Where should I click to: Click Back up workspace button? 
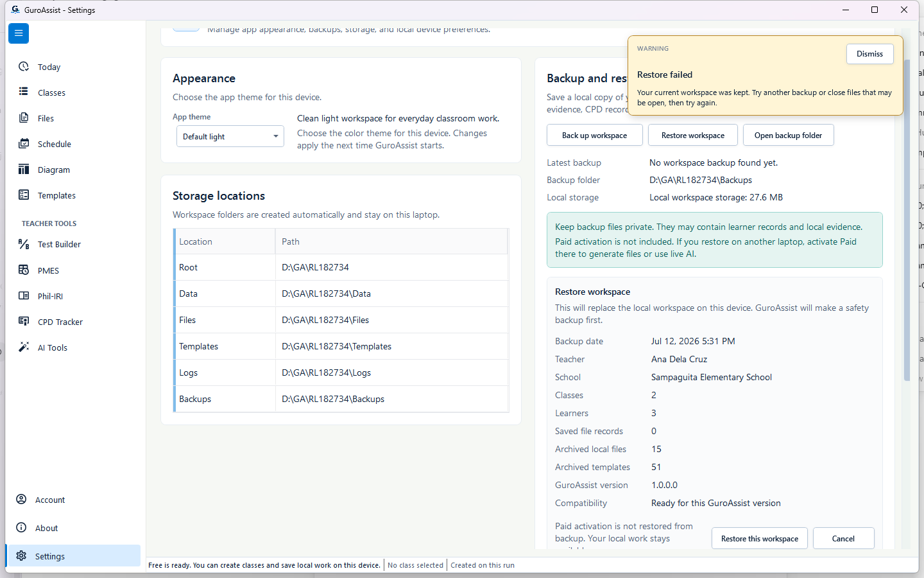tap(594, 136)
